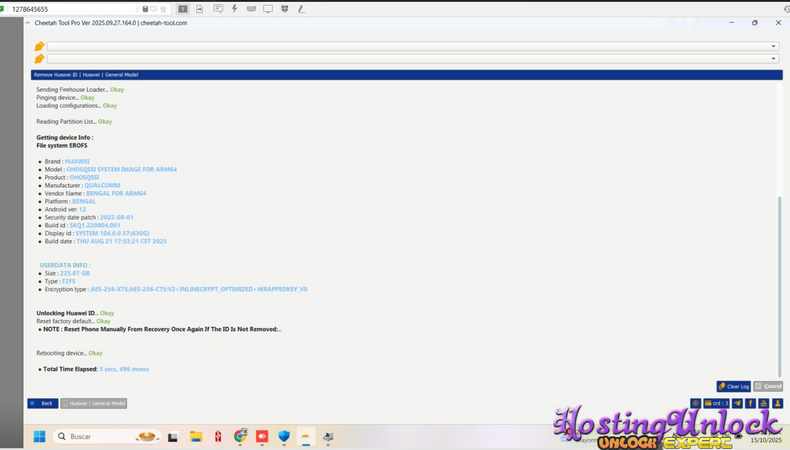Expand the second dropdown combo box
The width and height of the screenshot is (790, 450).
click(x=773, y=59)
